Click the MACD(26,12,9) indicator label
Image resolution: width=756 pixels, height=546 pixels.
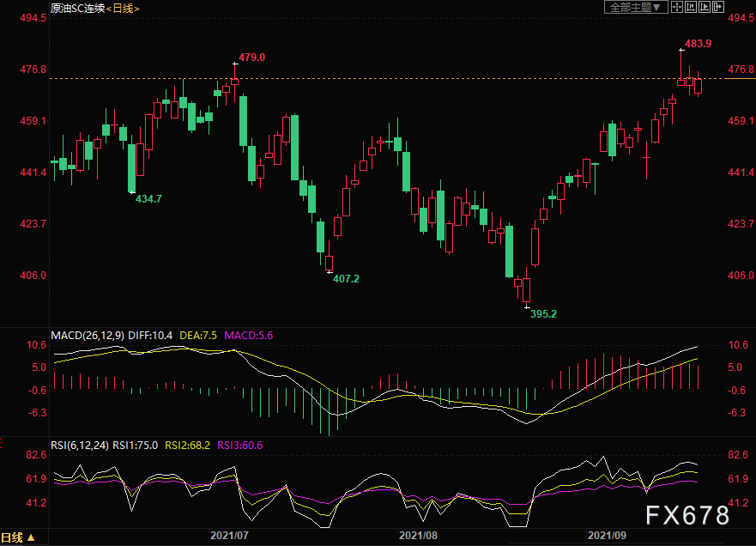pos(88,335)
